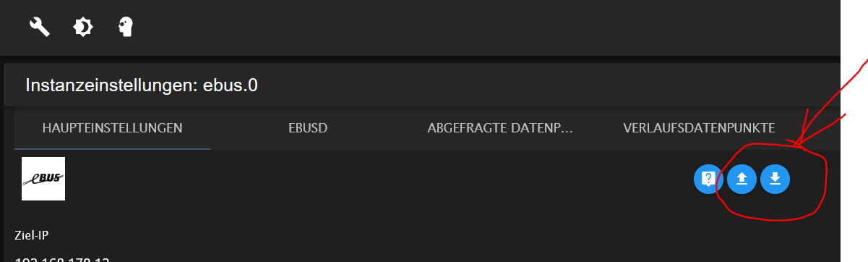Open the help question-mark button
This screenshot has height=262, width=868.
pyautogui.click(x=708, y=179)
